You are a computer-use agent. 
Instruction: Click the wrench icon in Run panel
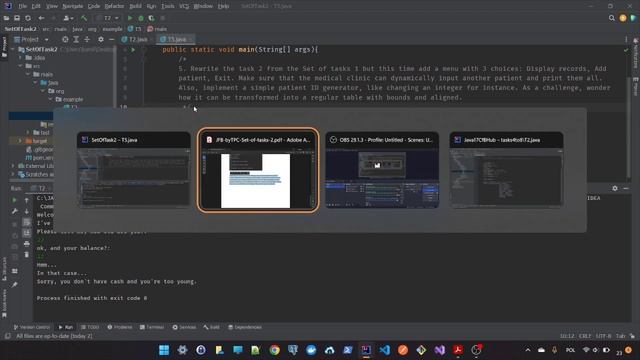coord(14,211)
